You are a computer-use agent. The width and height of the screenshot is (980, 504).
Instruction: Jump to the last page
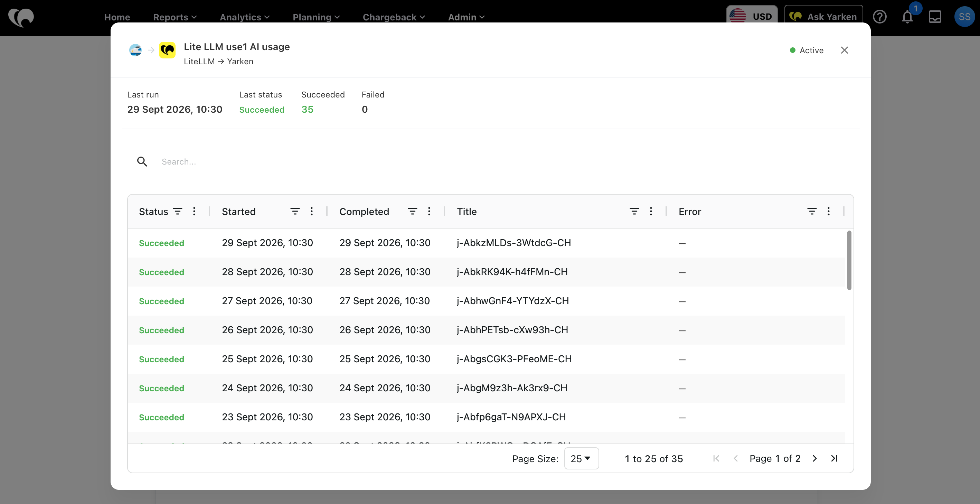834,458
